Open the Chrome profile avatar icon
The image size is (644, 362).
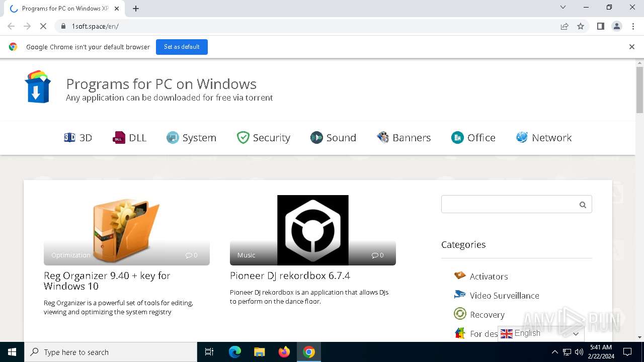coord(617,26)
